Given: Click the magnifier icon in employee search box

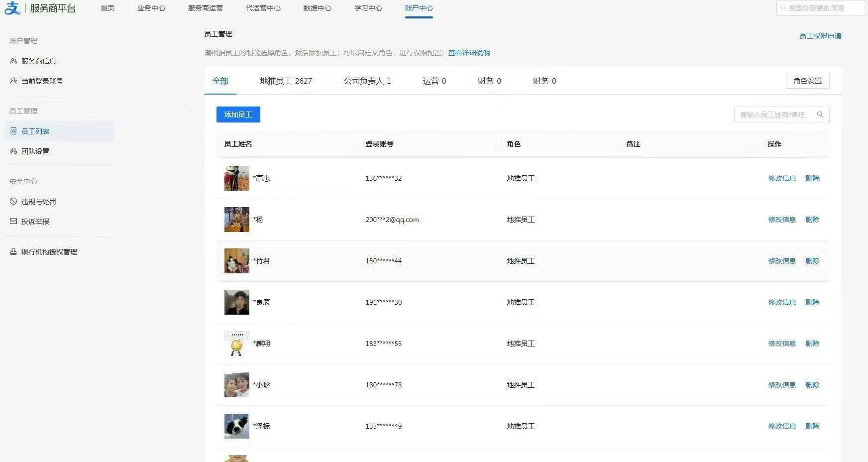Looking at the screenshot, I should click(x=820, y=115).
